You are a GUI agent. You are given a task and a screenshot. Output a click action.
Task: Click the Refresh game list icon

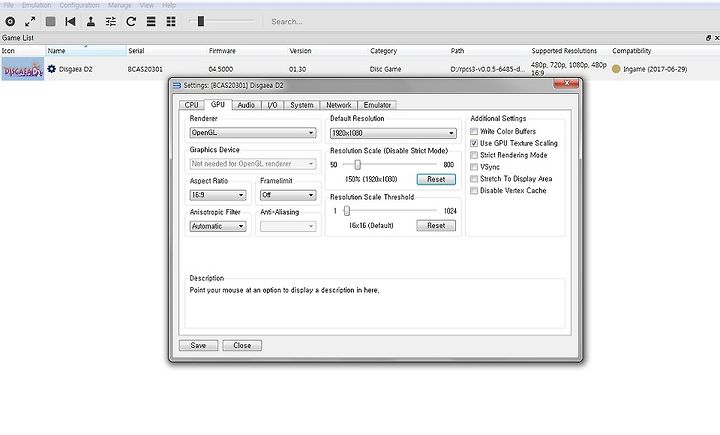(131, 22)
